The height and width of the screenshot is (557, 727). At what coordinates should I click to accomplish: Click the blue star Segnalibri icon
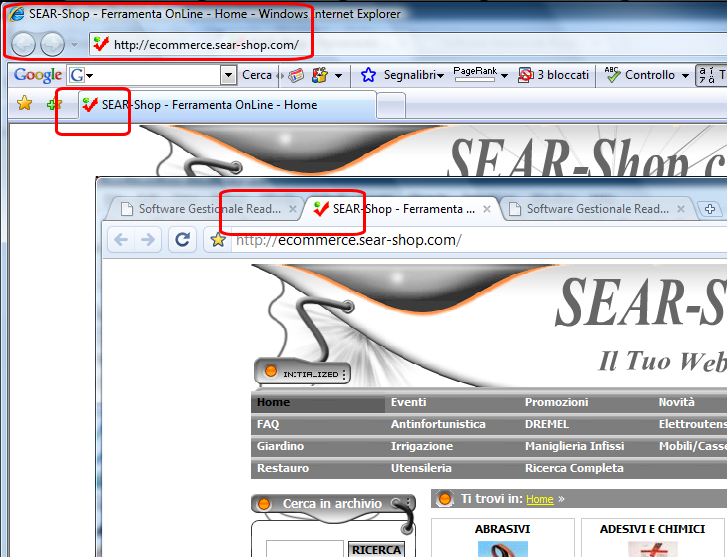[369, 75]
